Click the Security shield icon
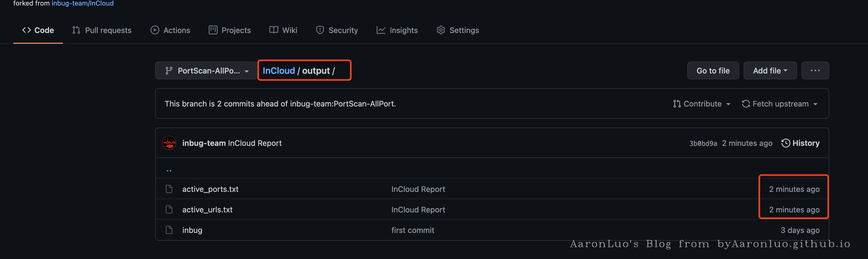The height and width of the screenshot is (259, 868). pos(320,30)
